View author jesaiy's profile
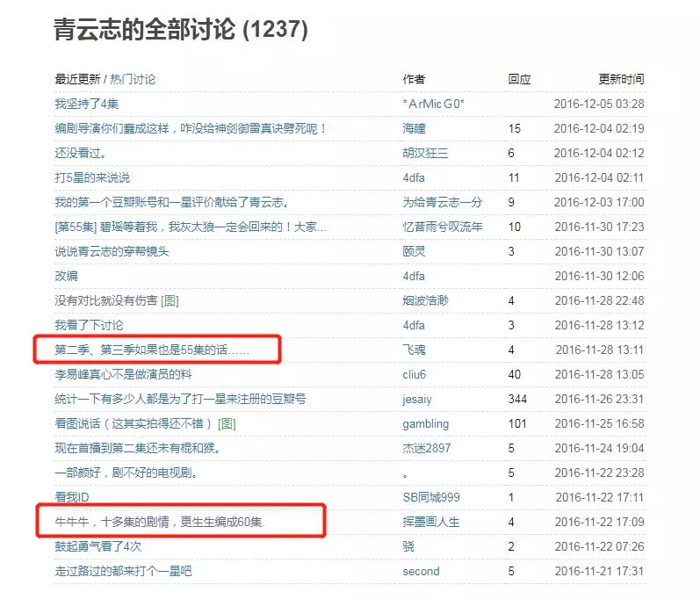The image size is (700, 599). pos(417,399)
